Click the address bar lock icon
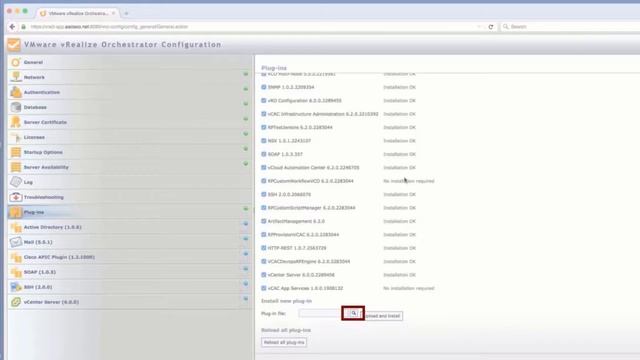Image resolution: width=640 pixels, height=360 pixels. coord(24,27)
